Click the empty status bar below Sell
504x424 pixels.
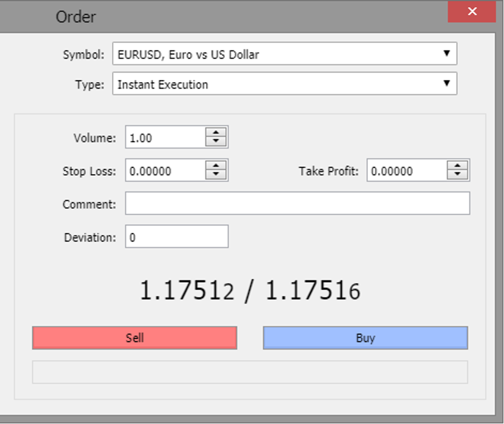[250, 372]
